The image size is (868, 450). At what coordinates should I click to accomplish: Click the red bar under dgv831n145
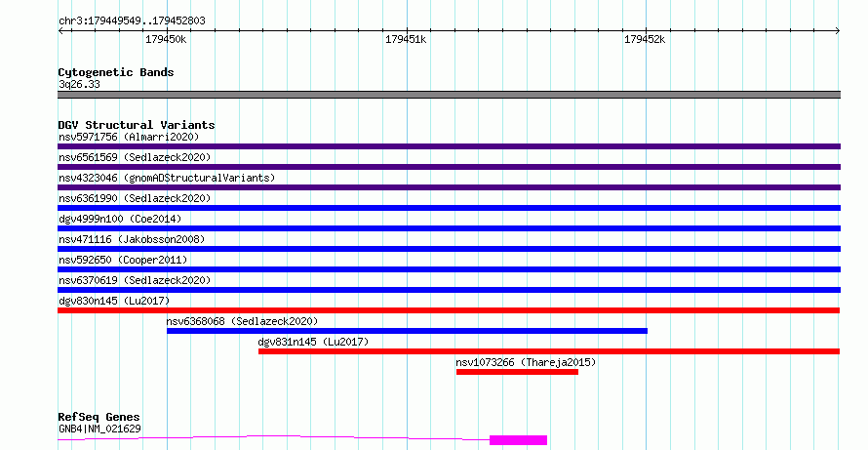click(x=549, y=351)
